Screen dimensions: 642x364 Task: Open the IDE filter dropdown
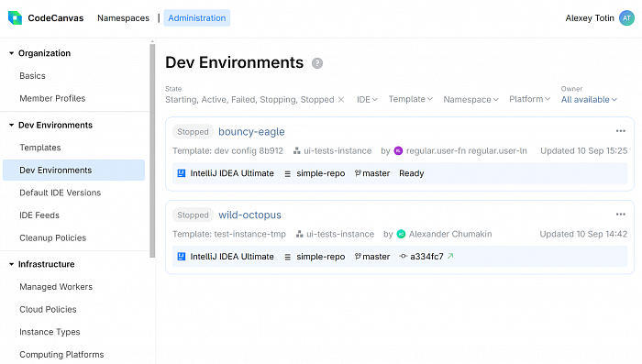click(x=367, y=100)
